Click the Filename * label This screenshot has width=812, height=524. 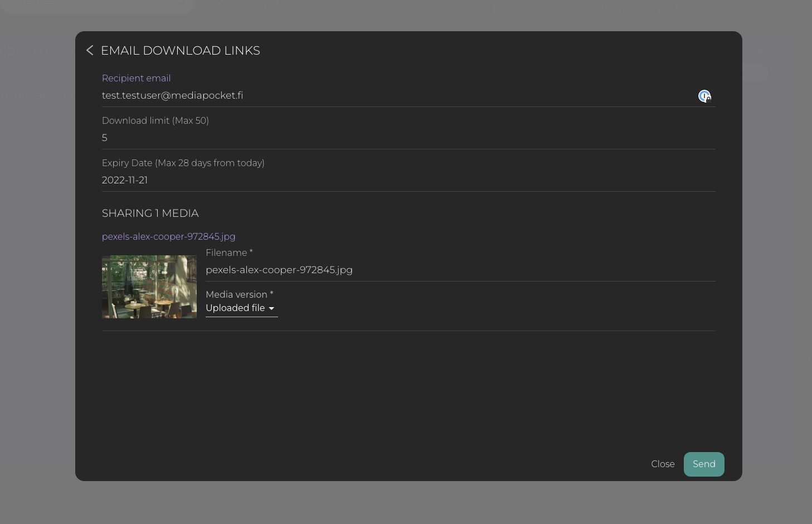click(229, 253)
